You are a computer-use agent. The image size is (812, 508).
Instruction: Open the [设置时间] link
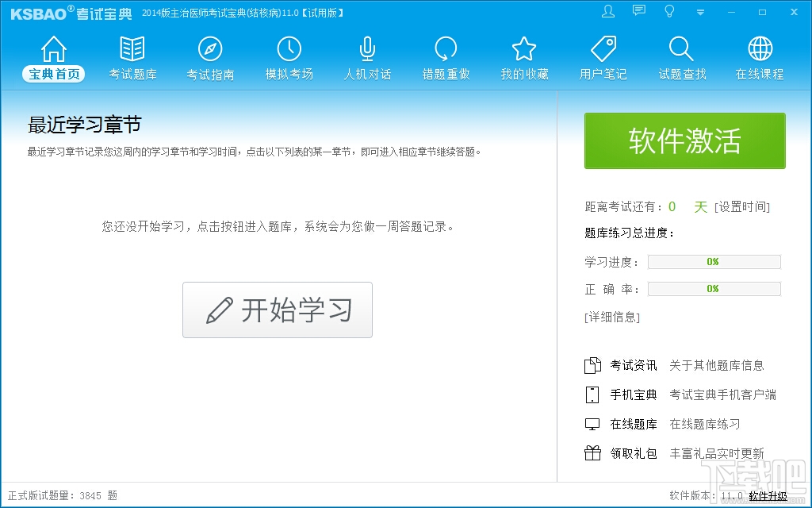tap(742, 207)
